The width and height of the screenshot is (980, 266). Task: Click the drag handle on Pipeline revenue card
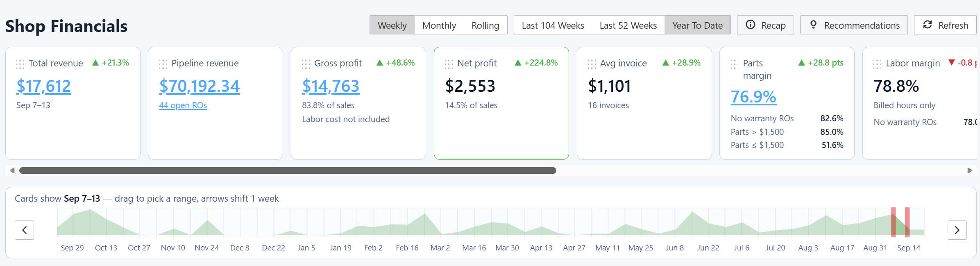[x=163, y=64]
